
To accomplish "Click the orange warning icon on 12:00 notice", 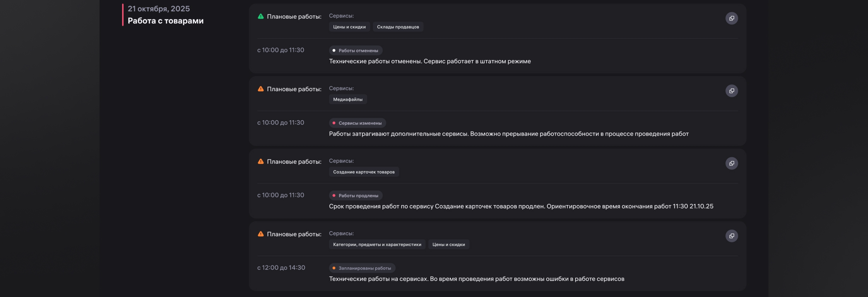I will click(x=261, y=234).
